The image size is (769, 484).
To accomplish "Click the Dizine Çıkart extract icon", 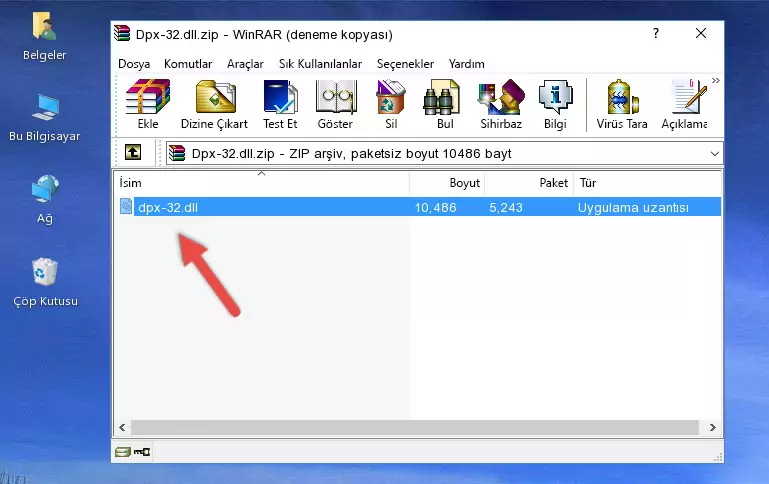I will 215,97.
